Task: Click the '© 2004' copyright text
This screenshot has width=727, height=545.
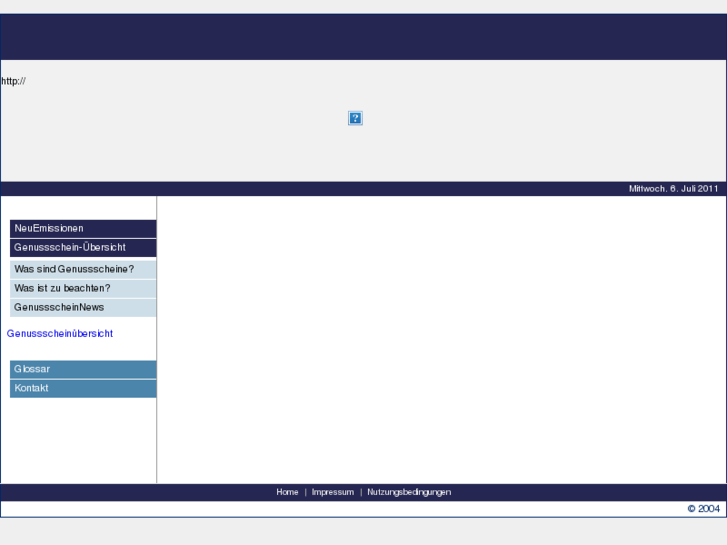Action: [703, 509]
